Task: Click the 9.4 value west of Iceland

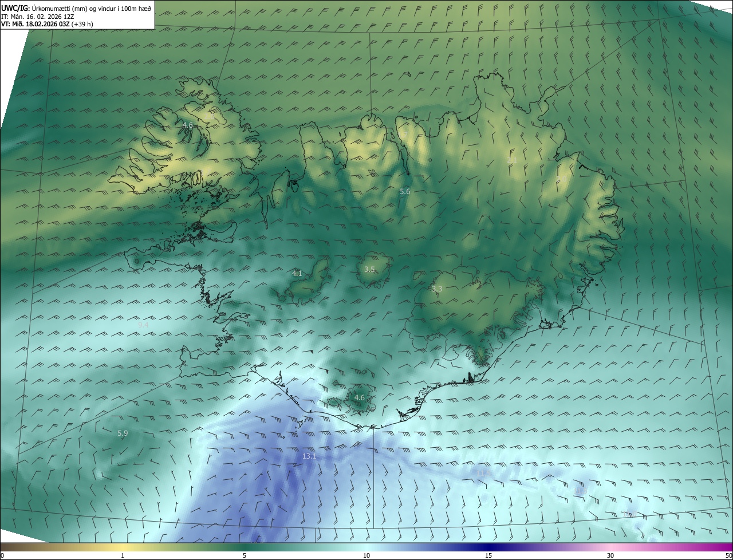Action: tap(143, 325)
